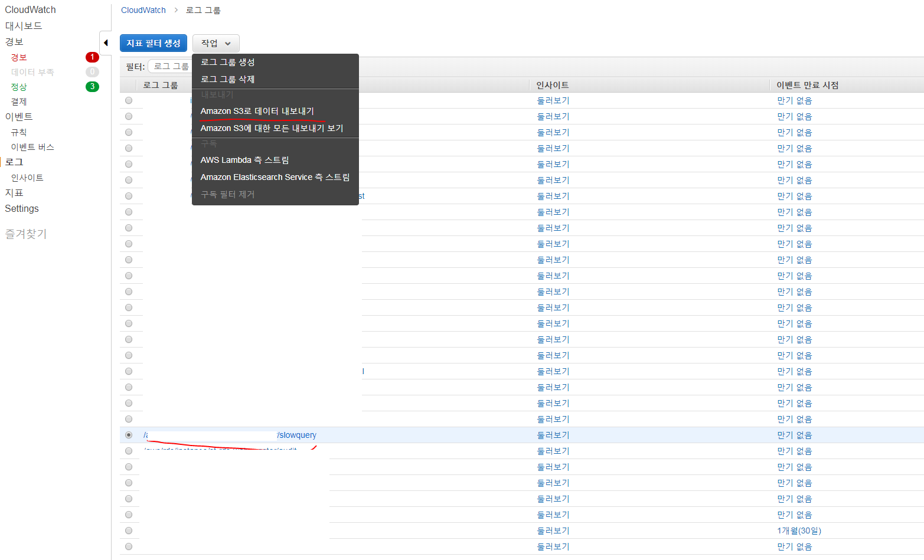Open 데이터 부족 in the sidebar
The height and width of the screenshot is (560, 924).
point(32,72)
